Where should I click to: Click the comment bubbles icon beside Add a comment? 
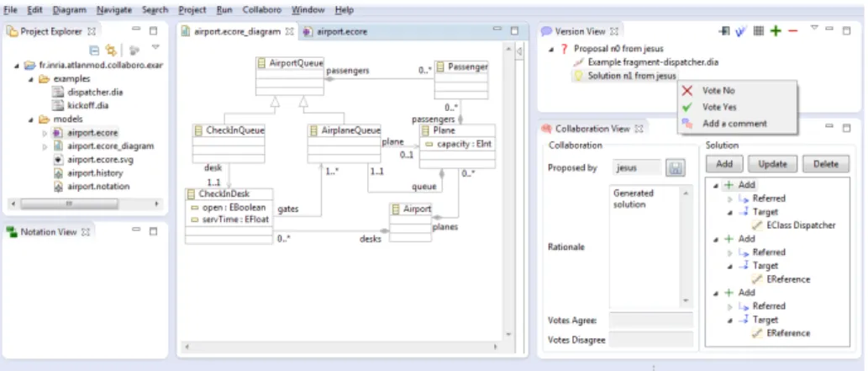point(687,123)
